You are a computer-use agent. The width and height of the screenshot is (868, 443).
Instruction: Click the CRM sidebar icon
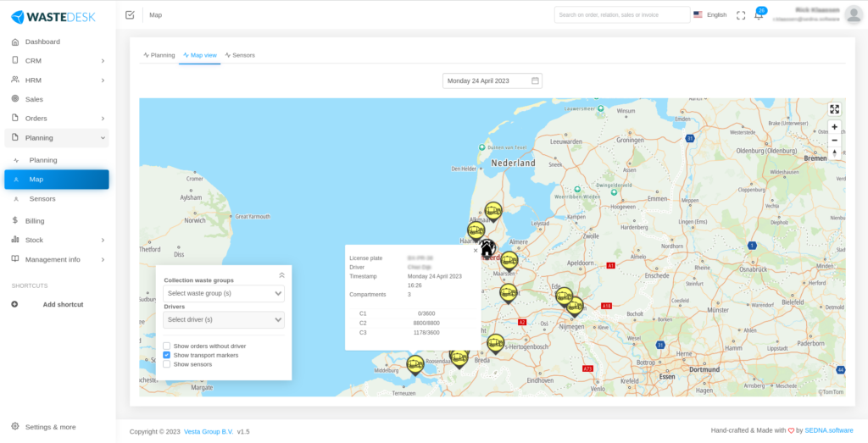coord(15,60)
